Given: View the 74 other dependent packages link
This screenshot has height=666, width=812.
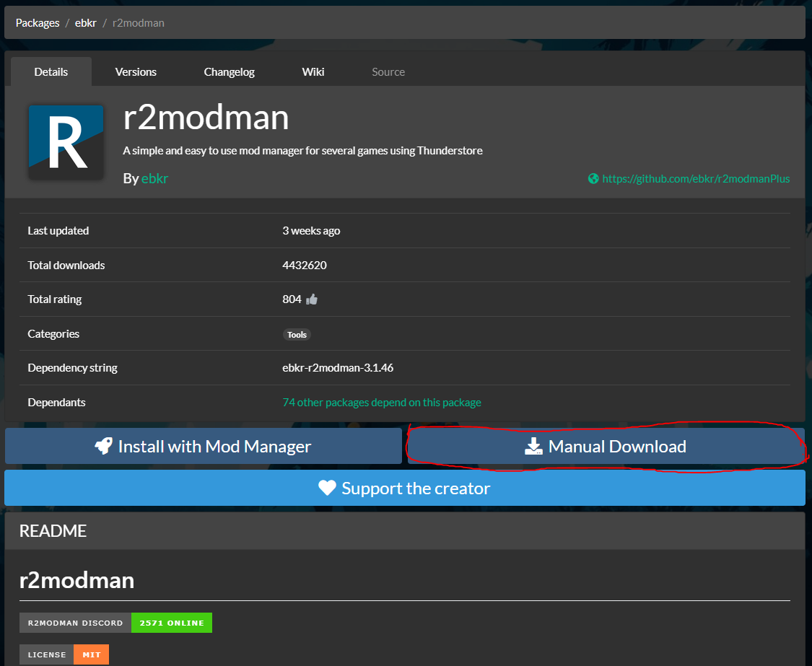Looking at the screenshot, I should click(382, 403).
